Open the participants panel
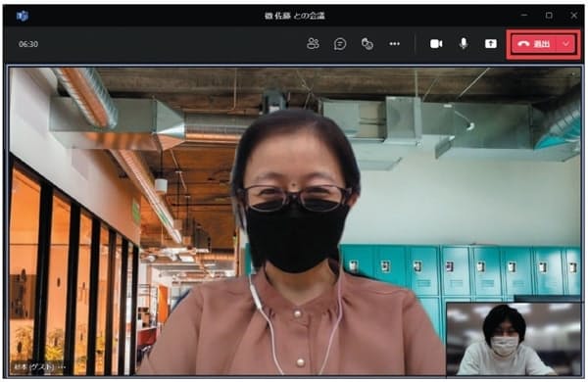588x382 pixels. click(x=313, y=44)
